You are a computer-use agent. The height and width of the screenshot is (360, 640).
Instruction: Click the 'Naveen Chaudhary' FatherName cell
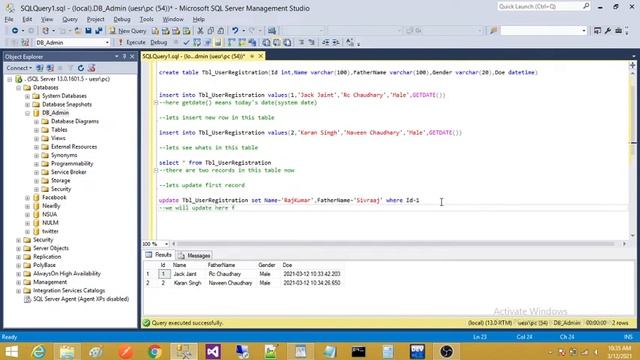[x=231, y=283]
